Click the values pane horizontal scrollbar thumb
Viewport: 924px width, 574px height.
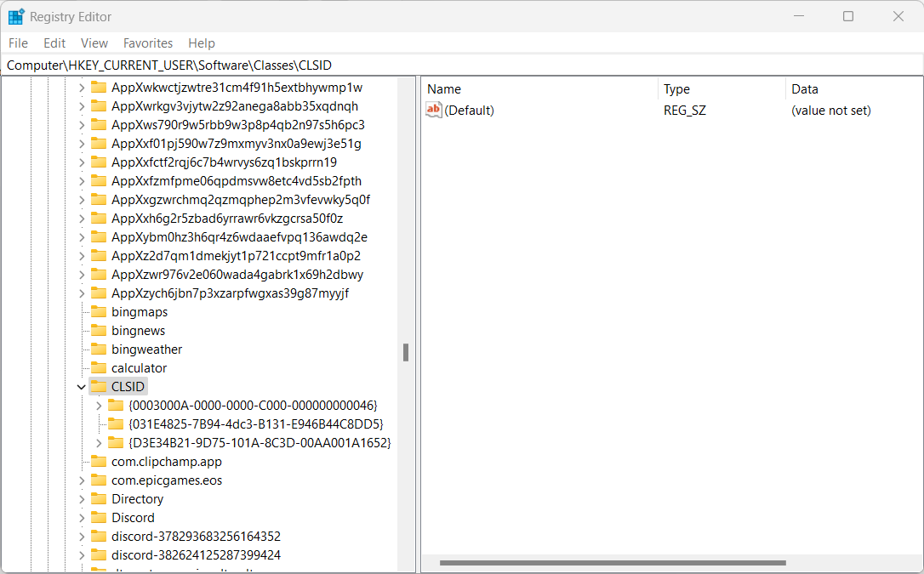coord(613,563)
